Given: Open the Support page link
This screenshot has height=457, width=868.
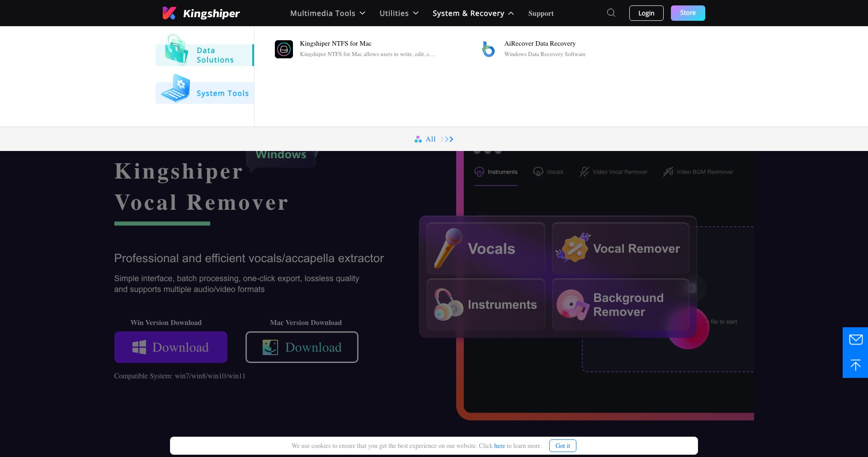Looking at the screenshot, I should click(541, 13).
